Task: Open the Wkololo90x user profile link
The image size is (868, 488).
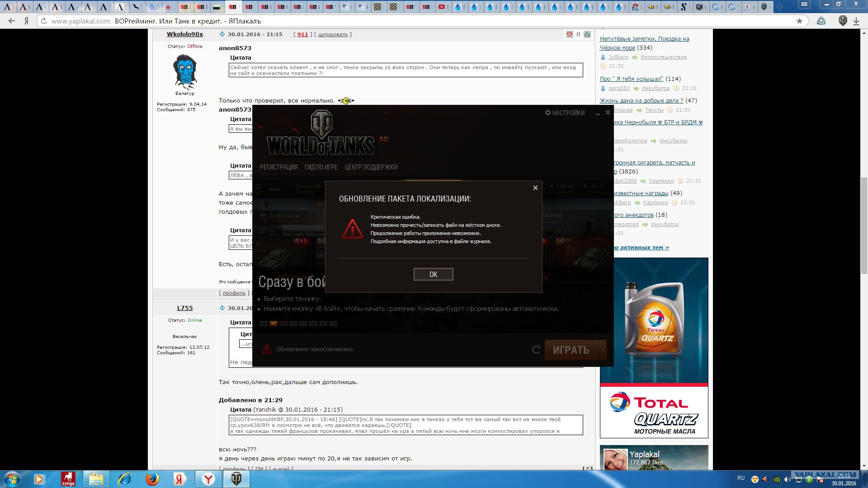Action: coord(185,34)
